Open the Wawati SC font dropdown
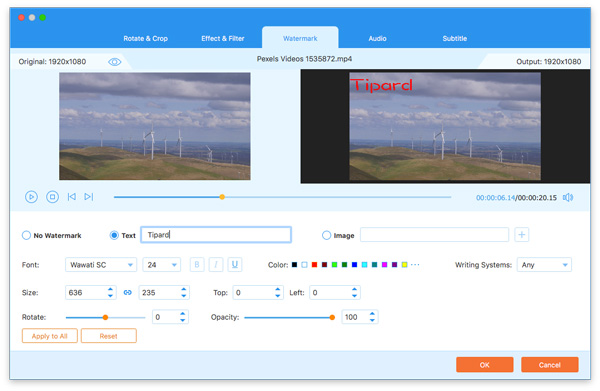The height and width of the screenshot is (391, 600). [101, 265]
